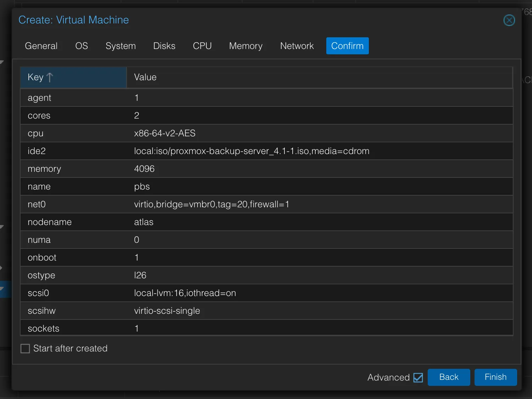The image size is (532, 399).
Task: Click the virtio-scsi-single value
Action: 167,311
